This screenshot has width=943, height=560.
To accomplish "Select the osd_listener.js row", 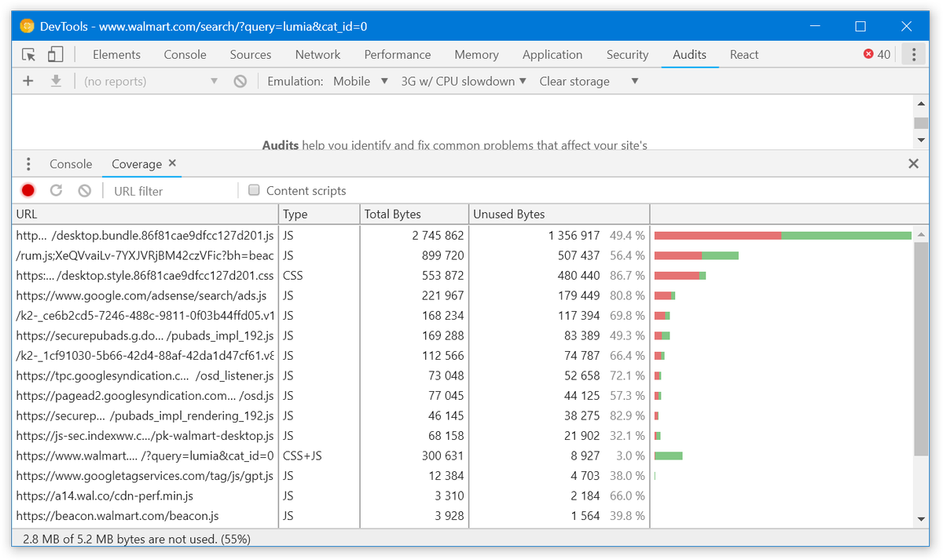I will click(x=464, y=375).
